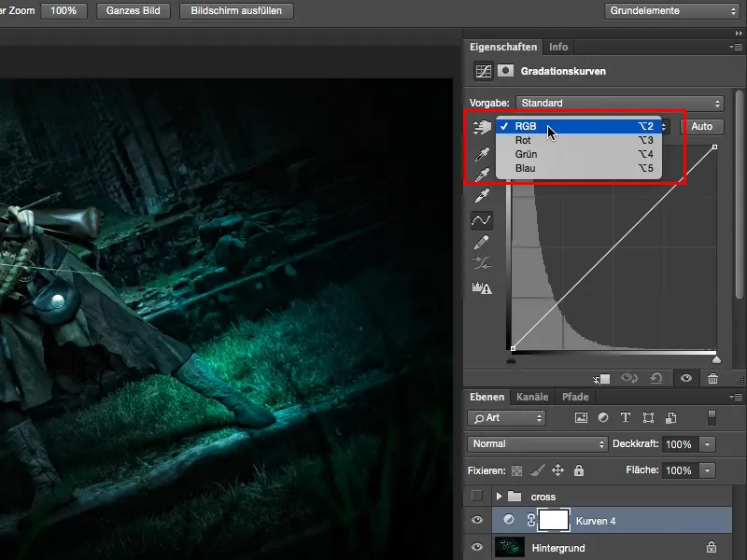
Task: Hide the Hintergrund layer
Action: click(x=477, y=547)
